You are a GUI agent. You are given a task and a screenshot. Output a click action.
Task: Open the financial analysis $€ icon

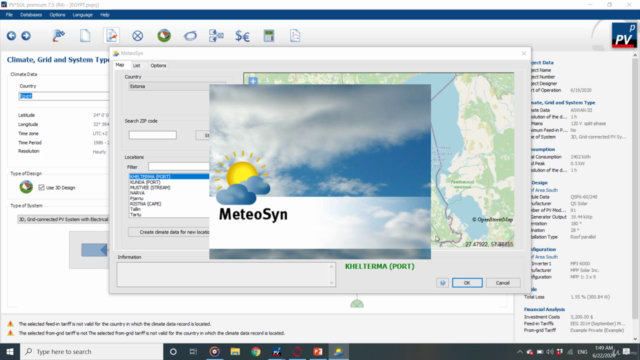(242, 36)
